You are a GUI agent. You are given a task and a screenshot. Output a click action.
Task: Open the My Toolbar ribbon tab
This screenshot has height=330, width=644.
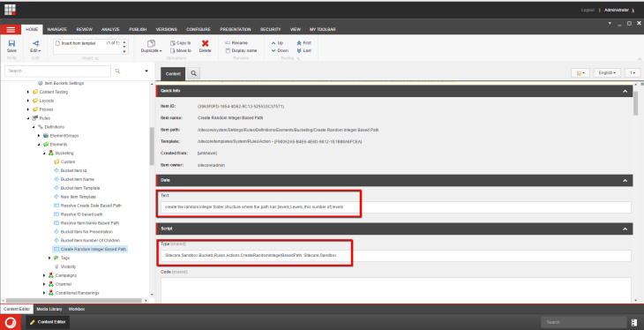point(322,30)
